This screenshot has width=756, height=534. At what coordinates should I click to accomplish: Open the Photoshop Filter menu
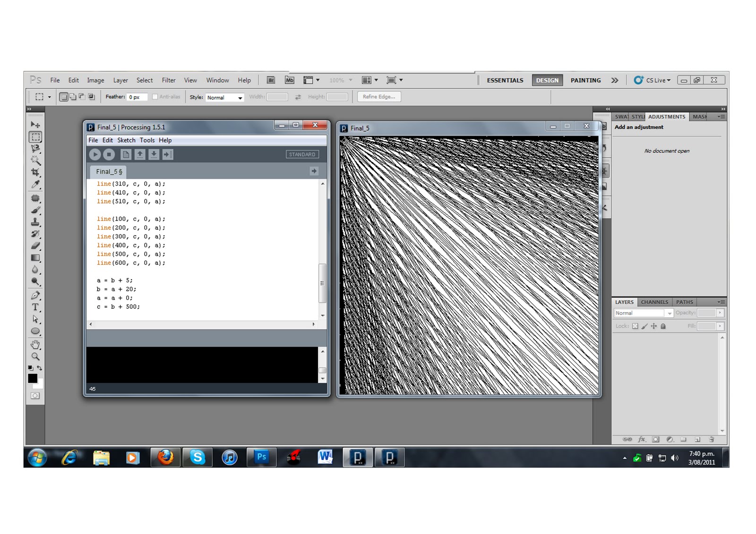(x=168, y=80)
